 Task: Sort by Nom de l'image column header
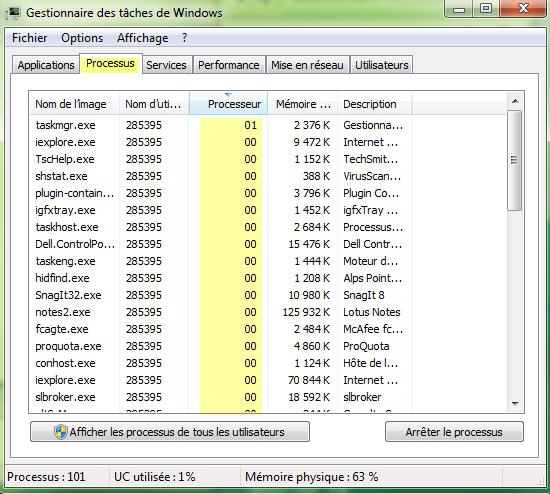75,104
